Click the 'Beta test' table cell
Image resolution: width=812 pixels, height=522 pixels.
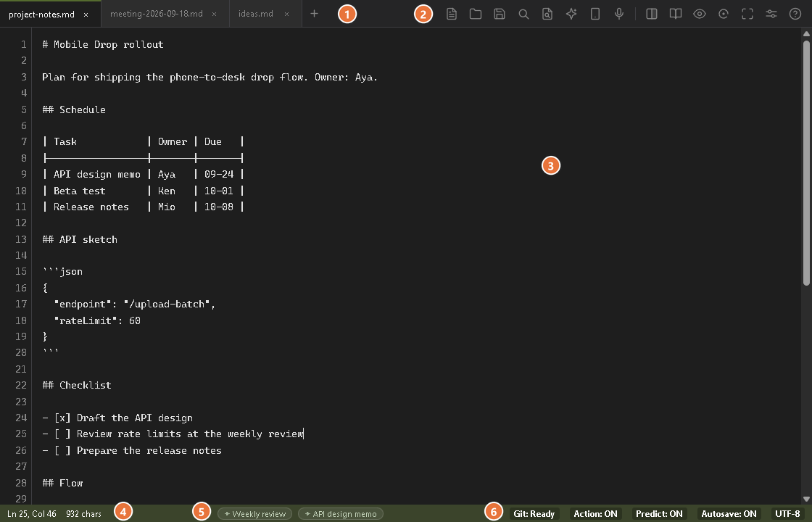pyautogui.click(x=79, y=191)
